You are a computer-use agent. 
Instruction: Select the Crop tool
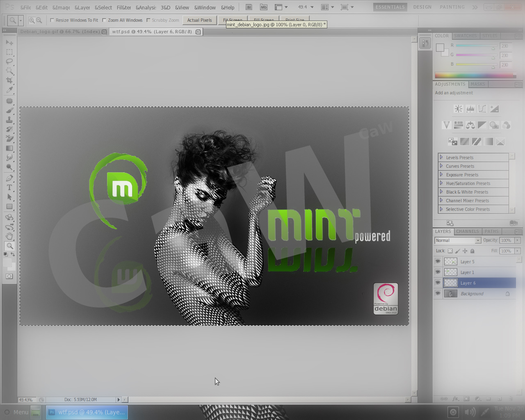click(9, 80)
